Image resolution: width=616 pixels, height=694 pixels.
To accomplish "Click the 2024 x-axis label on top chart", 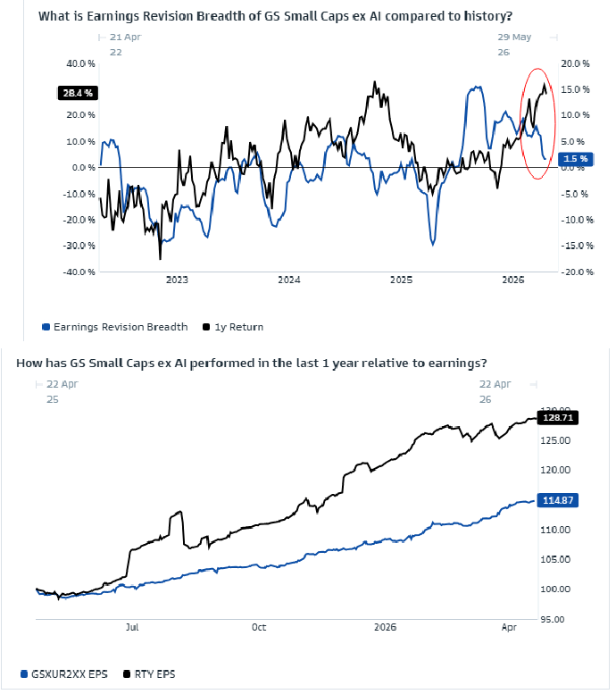I will tap(289, 280).
